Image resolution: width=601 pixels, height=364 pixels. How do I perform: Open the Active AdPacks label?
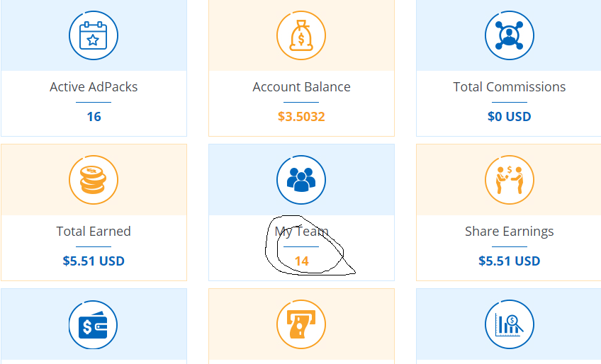pos(94,87)
